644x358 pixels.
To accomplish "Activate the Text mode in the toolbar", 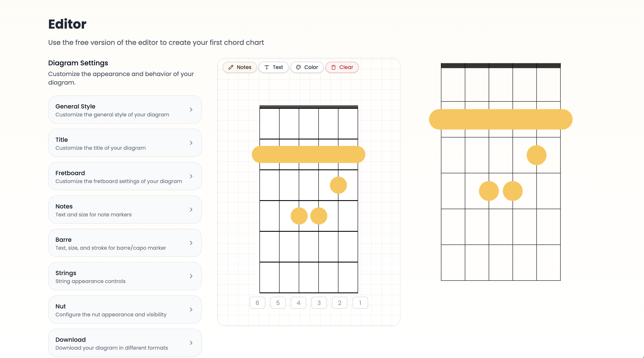I will pos(274,67).
